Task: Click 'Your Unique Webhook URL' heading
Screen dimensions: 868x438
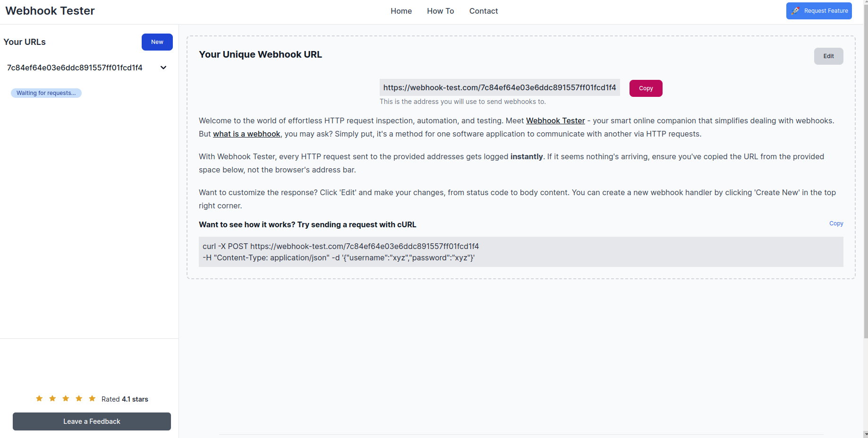Action: [260, 54]
